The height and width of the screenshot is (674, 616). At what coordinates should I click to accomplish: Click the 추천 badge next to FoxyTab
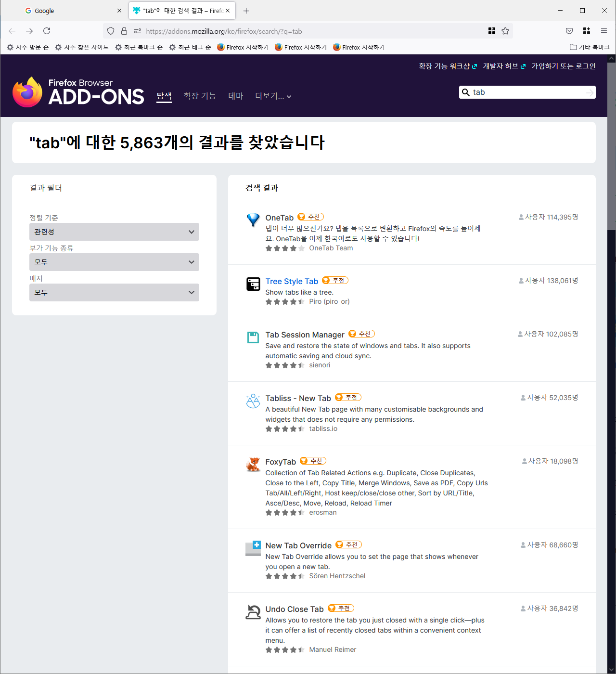pos(313,461)
